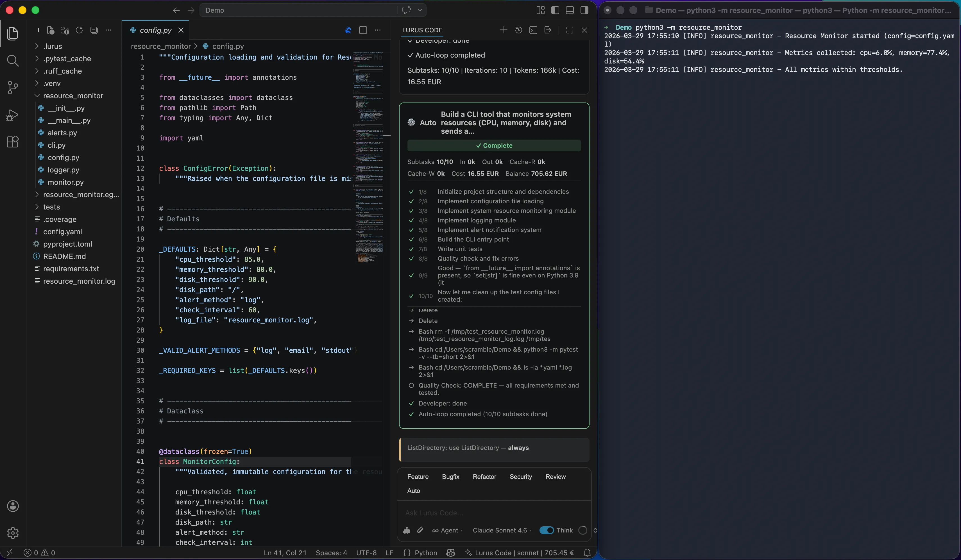Create a new folder in Explorer

tap(65, 30)
